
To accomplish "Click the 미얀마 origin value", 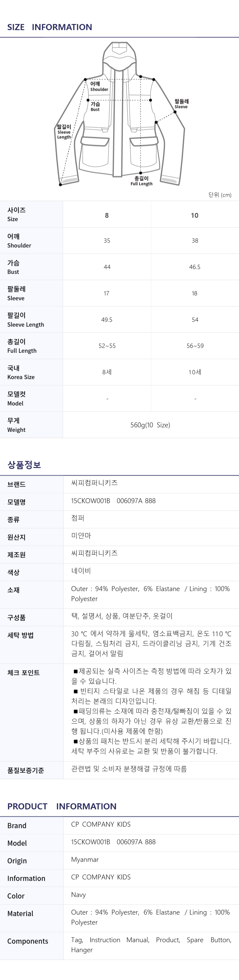I will [81, 536].
